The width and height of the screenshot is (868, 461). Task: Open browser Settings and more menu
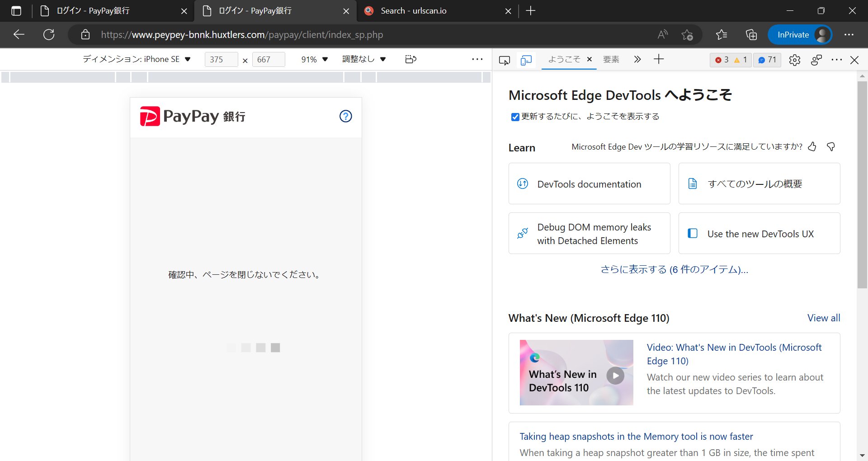coord(849,34)
